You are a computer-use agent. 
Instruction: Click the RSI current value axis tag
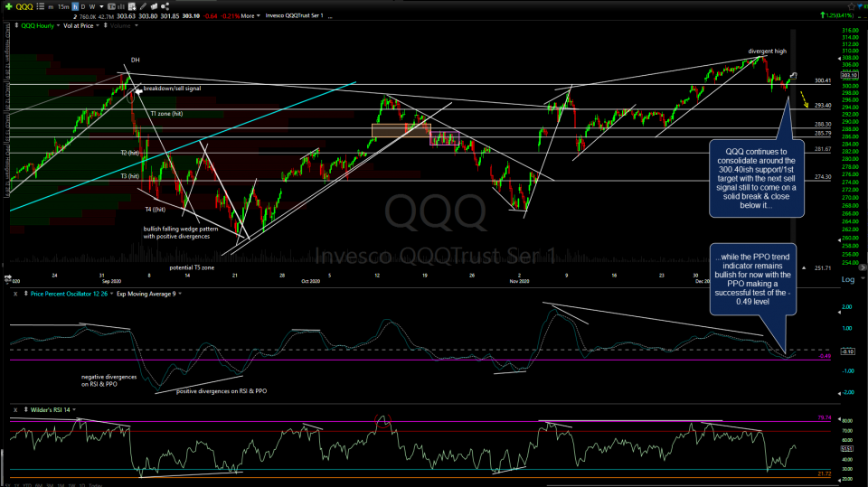tap(847, 448)
